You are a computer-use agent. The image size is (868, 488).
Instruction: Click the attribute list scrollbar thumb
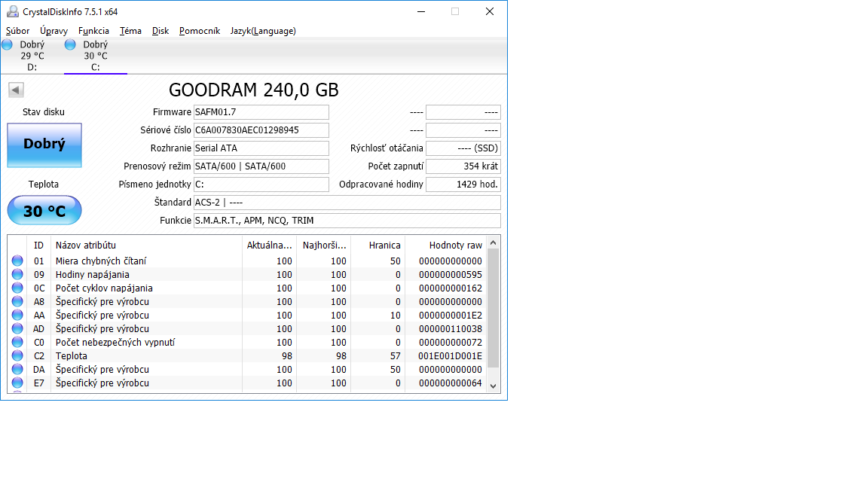coord(494,308)
